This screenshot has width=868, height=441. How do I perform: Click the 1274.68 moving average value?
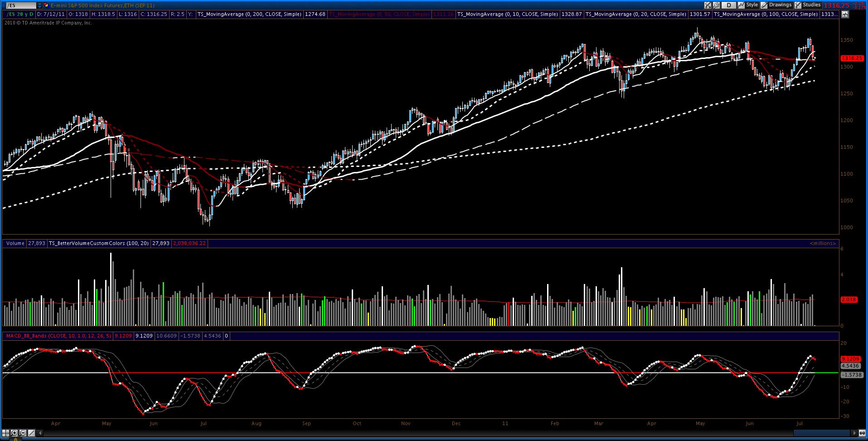pos(315,14)
